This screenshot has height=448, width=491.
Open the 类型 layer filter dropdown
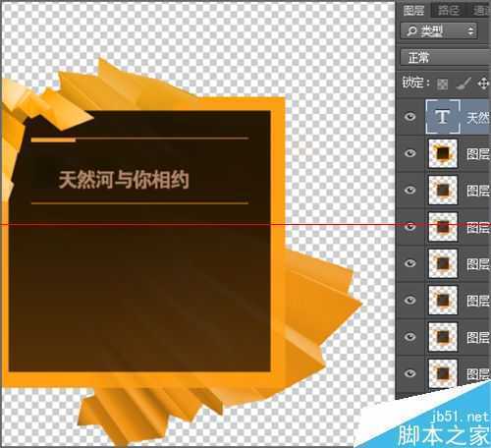click(439, 31)
